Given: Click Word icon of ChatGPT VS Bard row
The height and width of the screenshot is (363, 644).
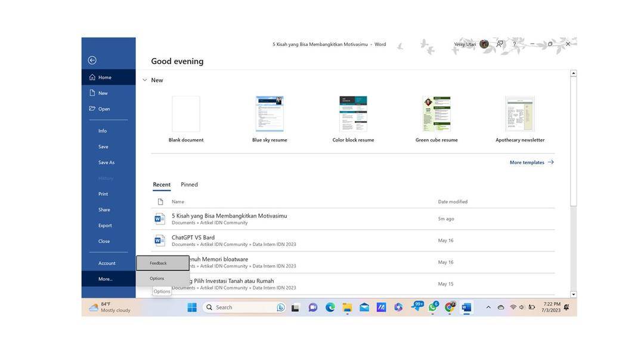Looking at the screenshot, I should (x=159, y=241).
